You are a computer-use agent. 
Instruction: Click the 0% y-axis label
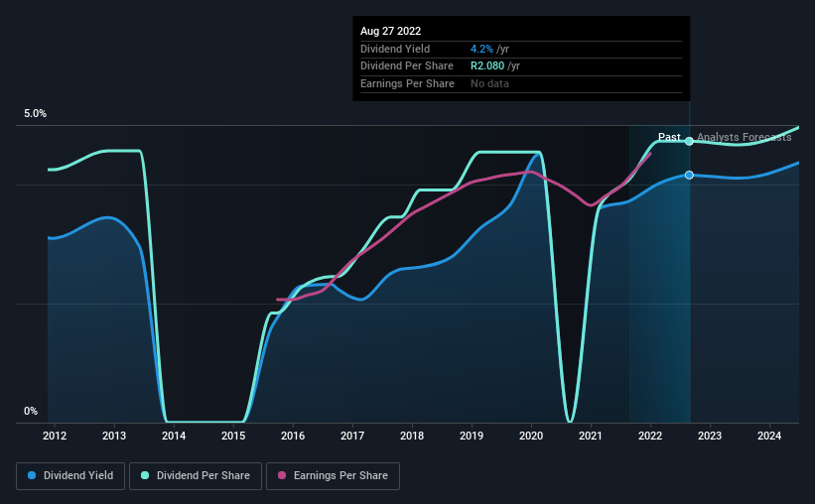pyautogui.click(x=31, y=411)
